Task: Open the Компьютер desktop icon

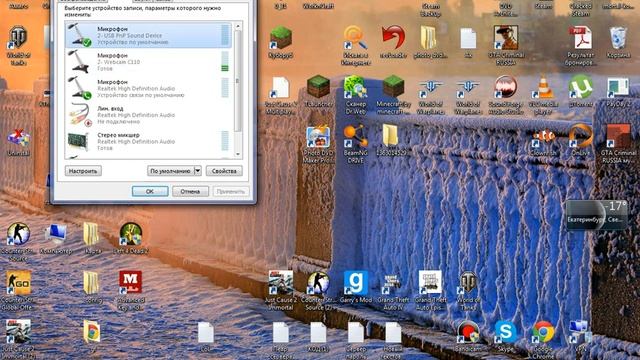Action: 56,239
